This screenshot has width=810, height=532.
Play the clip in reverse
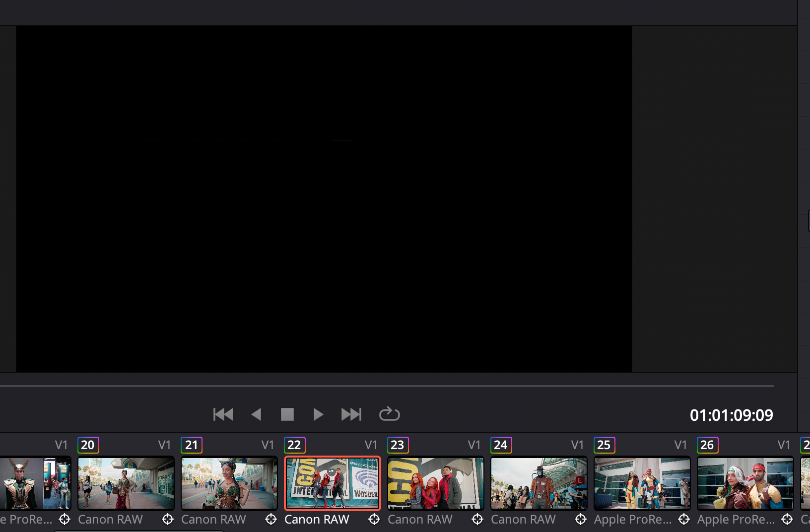(256, 414)
